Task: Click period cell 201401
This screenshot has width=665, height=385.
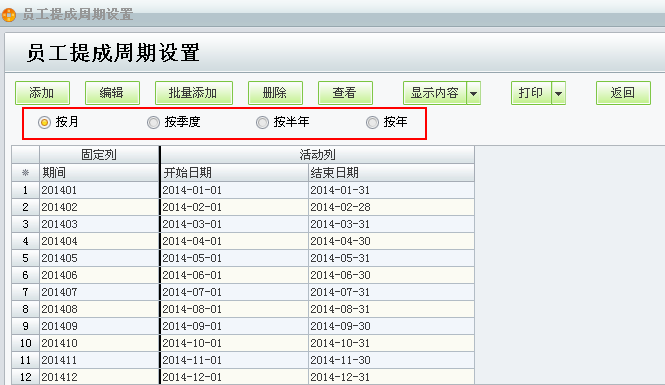Action: 99,190
